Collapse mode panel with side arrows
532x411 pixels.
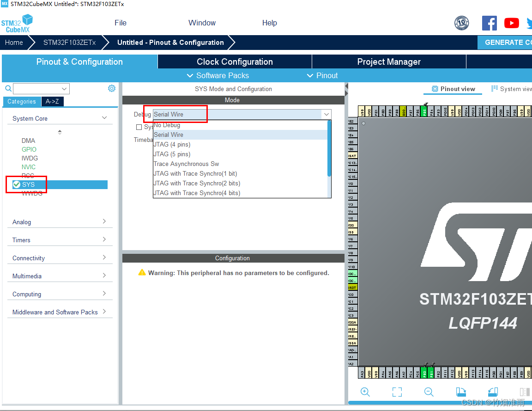346,89
